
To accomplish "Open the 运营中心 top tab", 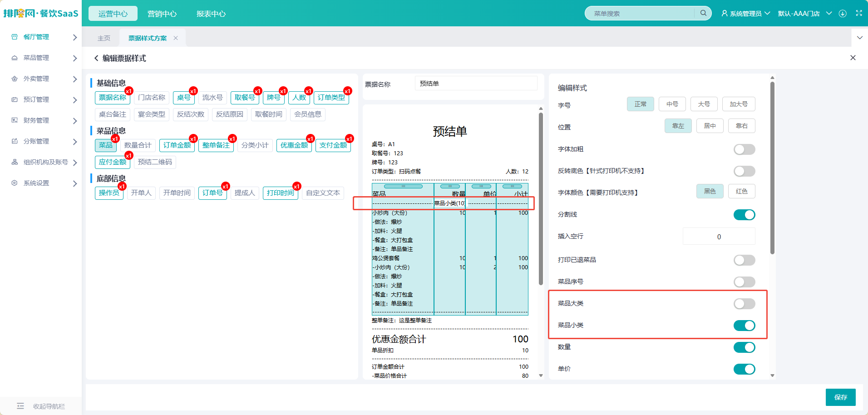I will point(113,14).
